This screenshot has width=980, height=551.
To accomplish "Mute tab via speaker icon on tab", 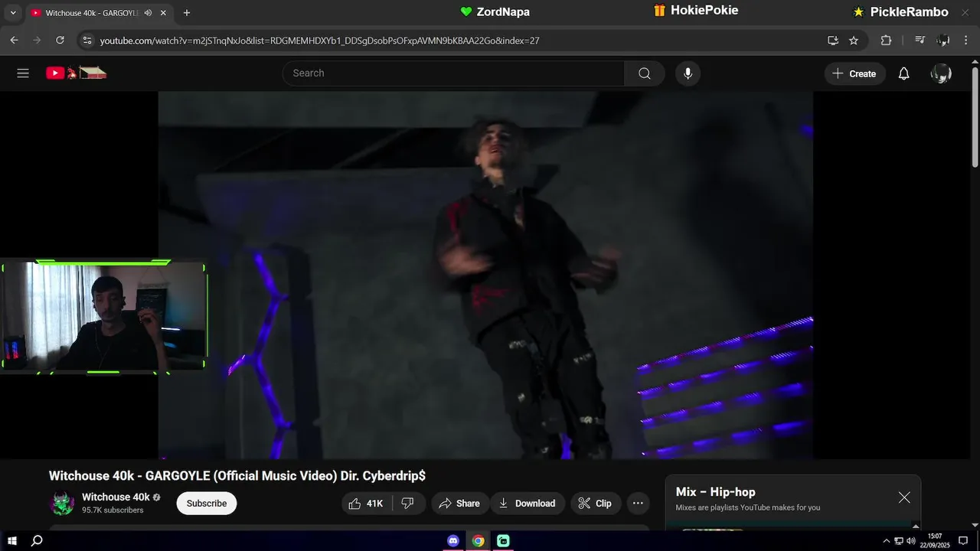I will coord(147,13).
